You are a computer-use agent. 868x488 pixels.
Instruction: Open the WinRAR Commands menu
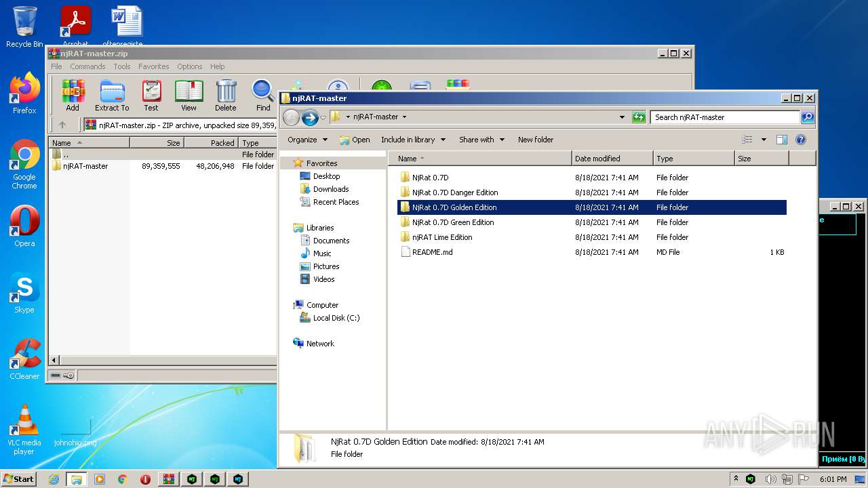pyautogui.click(x=87, y=66)
